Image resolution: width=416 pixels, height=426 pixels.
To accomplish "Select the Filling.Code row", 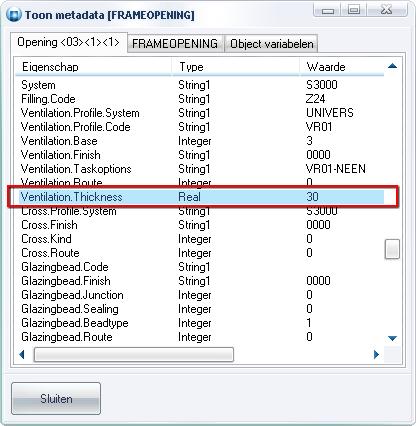I will point(202,99).
